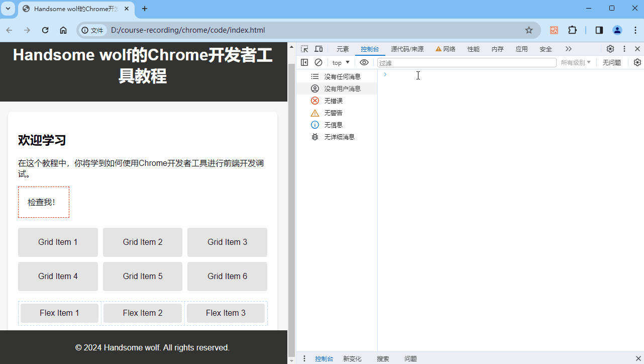
Task: Click the 文件 site info chip
Action: 92,30
